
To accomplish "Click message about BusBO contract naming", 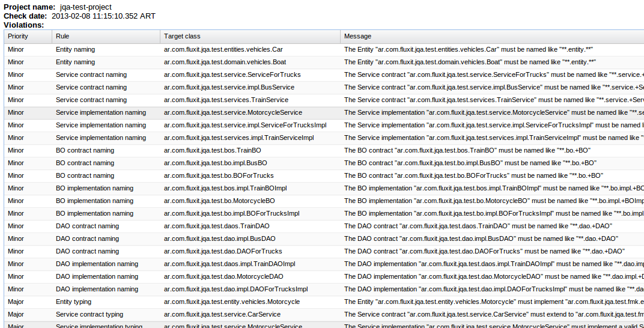I will coord(470,163).
